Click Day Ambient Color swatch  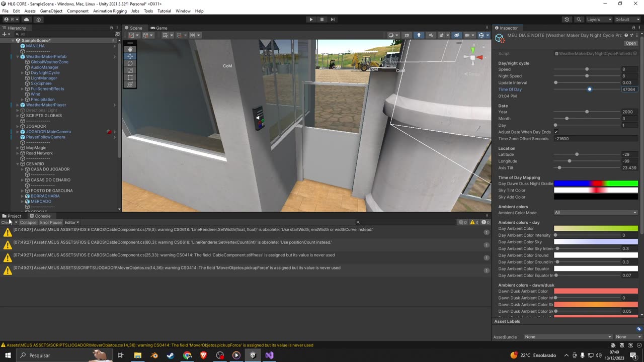596,229
